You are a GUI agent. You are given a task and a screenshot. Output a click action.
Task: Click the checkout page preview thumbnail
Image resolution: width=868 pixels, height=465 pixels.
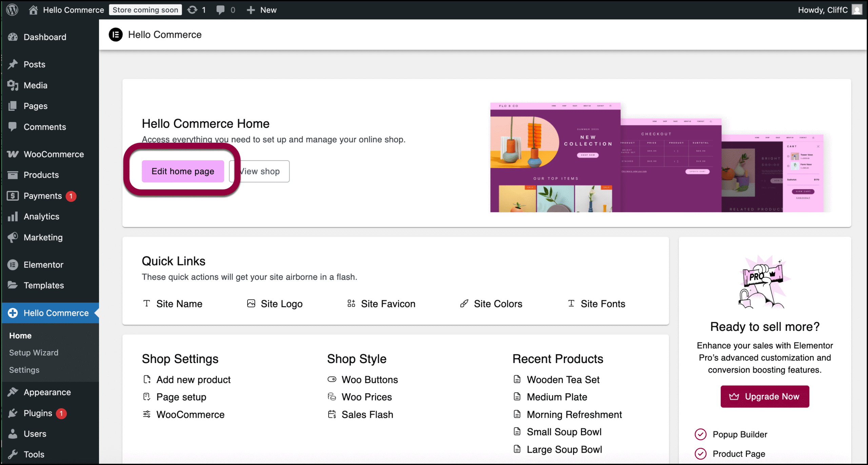[x=671, y=165]
